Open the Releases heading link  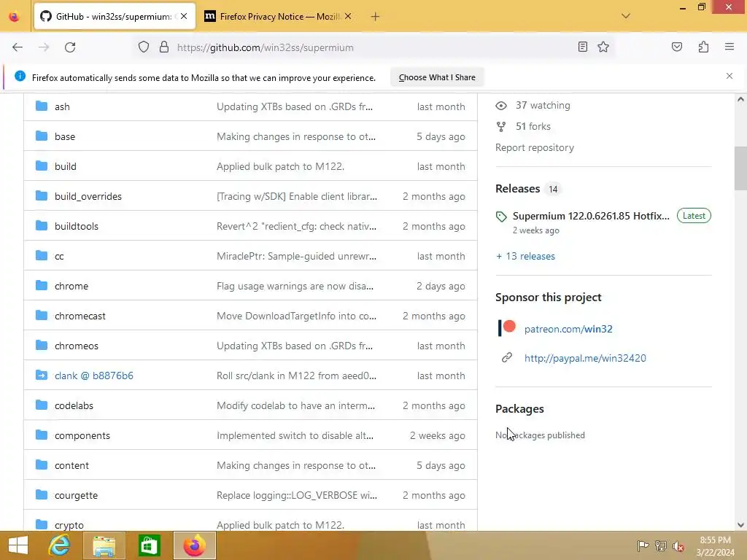pos(517,189)
